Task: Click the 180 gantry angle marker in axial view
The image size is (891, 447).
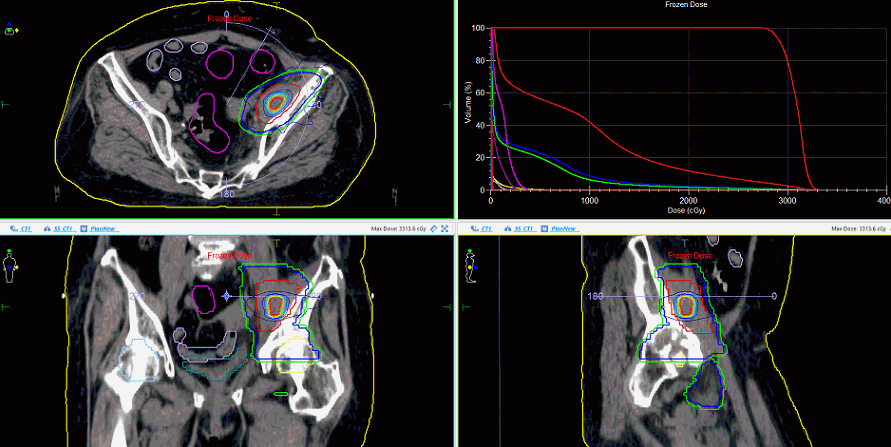Action: (x=227, y=193)
